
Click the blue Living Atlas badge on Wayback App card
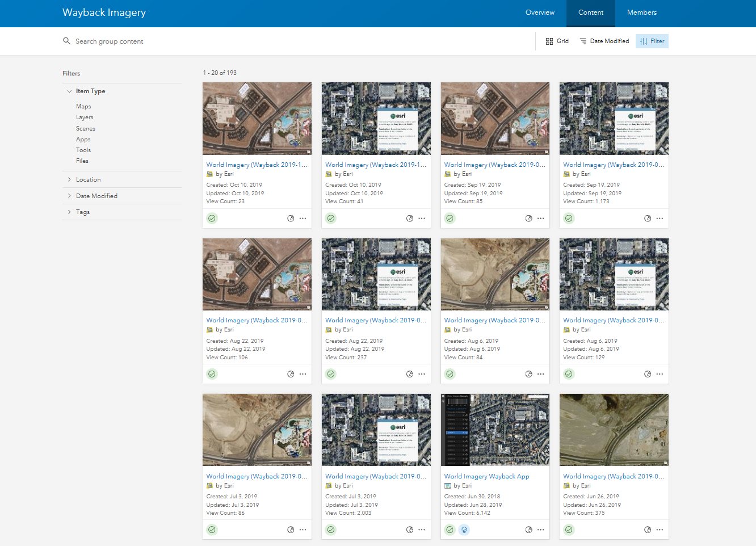point(464,530)
